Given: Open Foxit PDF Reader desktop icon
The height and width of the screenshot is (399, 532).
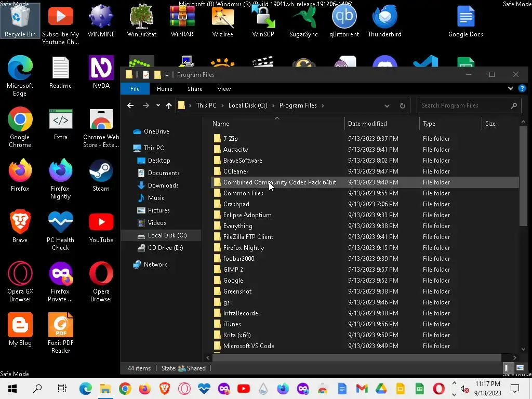Looking at the screenshot, I should coord(60,333).
